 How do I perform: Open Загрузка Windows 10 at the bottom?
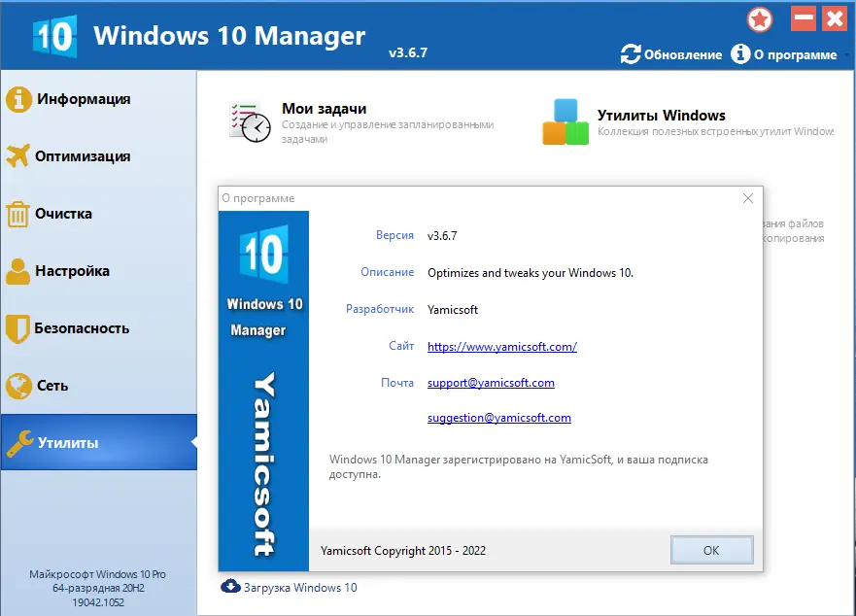pos(299,587)
